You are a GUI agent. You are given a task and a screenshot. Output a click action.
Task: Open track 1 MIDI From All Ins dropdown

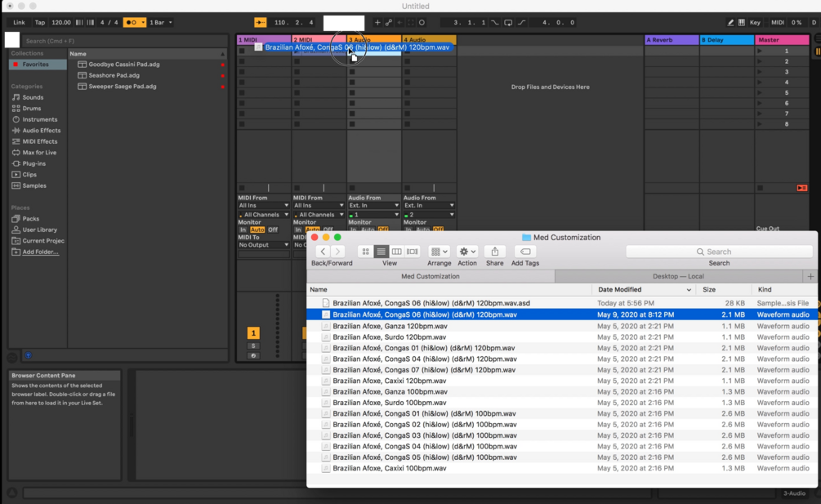tap(263, 206)
